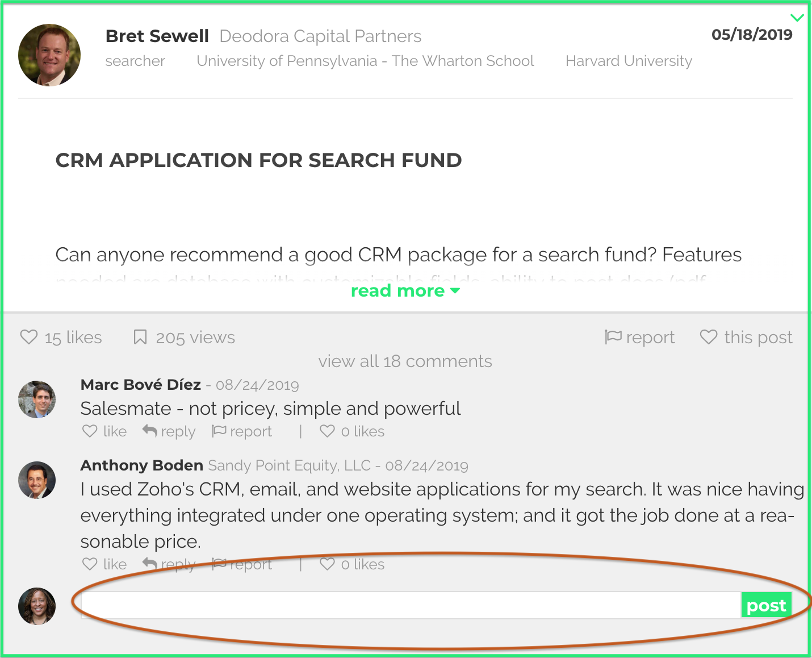Click the flag icon to report the post

[613, 337]
